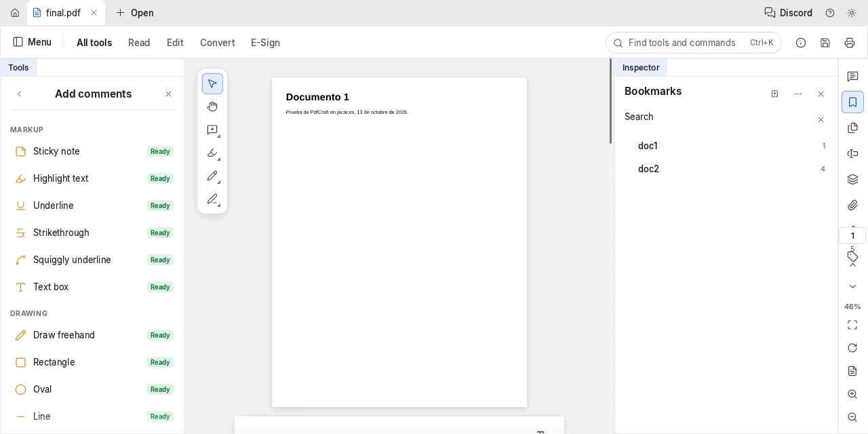Select the arrow selection tool
The height and width of the screenshot is (434, 868).
point(212,84)
